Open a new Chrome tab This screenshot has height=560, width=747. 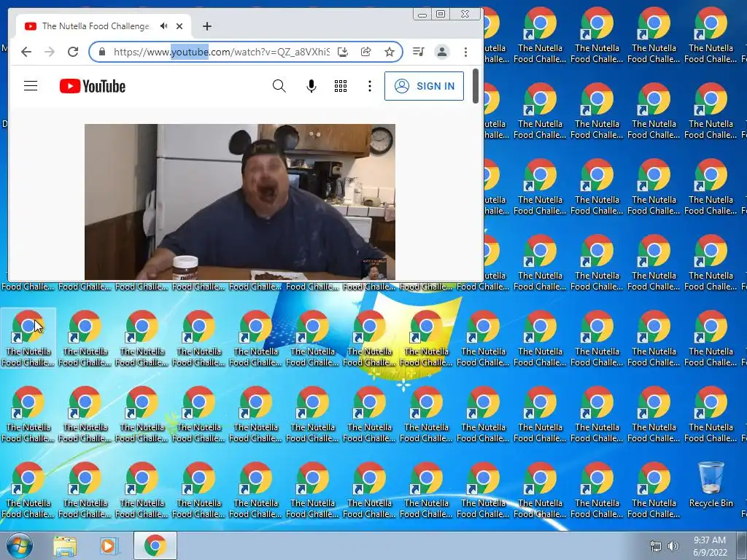coord(206,26)
